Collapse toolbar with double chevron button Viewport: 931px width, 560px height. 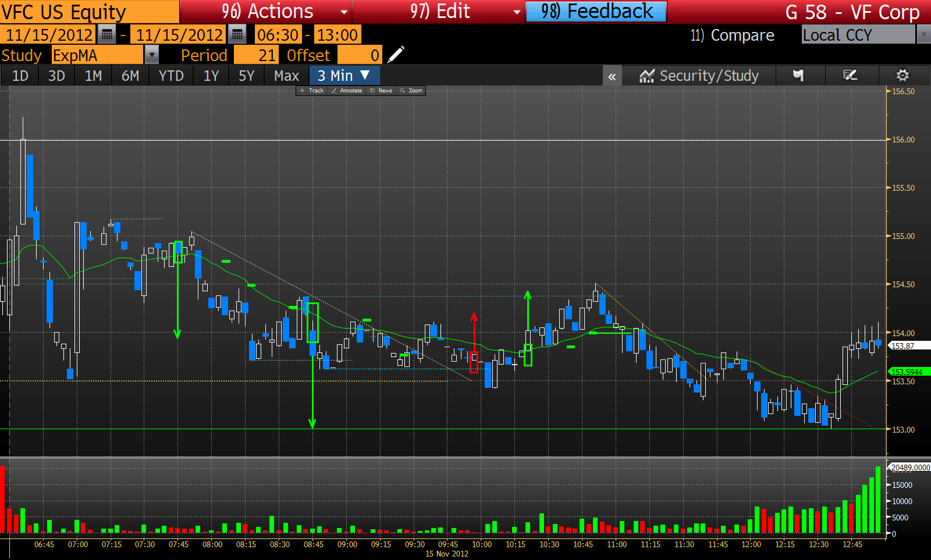pyautogui.click(x=612, y=76)
